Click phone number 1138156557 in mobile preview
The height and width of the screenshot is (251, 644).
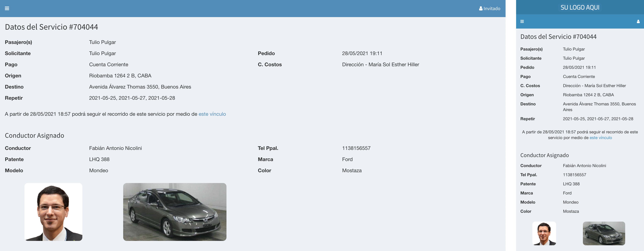coord(574,175)
